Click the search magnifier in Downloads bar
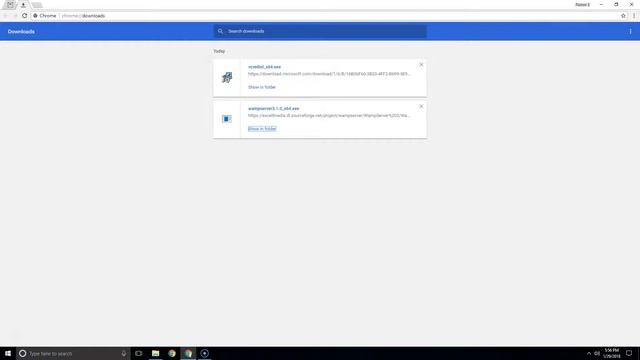This screenshot has height=360, width=640. pyautogui.click(x=220, y=31)
